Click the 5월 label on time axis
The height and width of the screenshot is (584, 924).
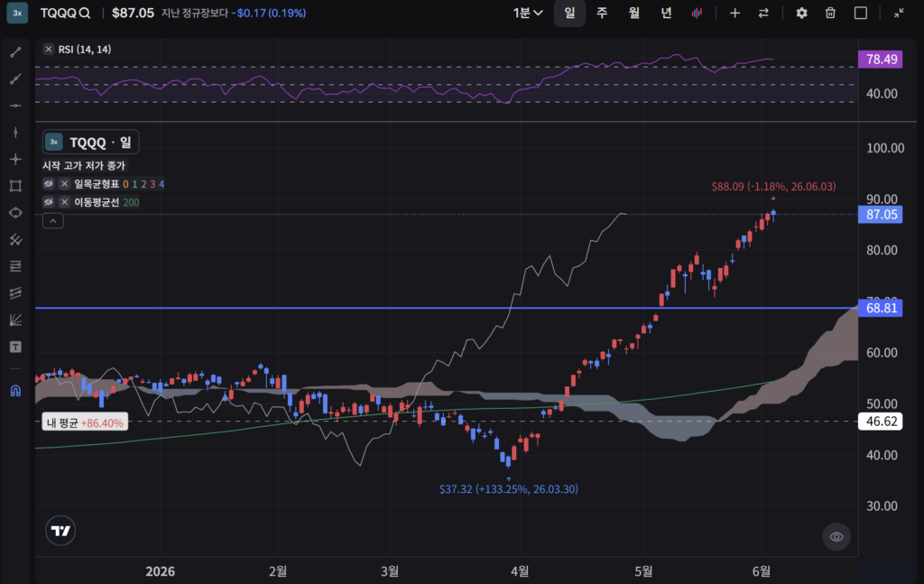pos(643,571)
